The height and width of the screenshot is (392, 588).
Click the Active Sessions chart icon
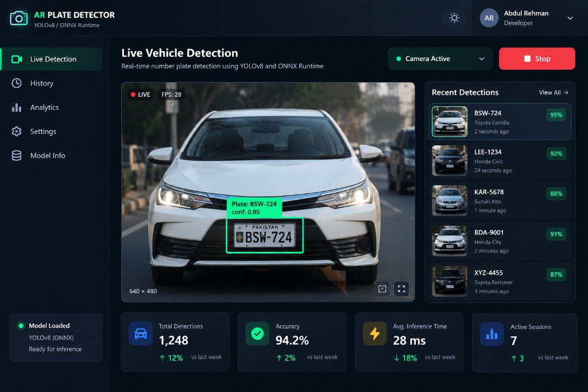492,334
